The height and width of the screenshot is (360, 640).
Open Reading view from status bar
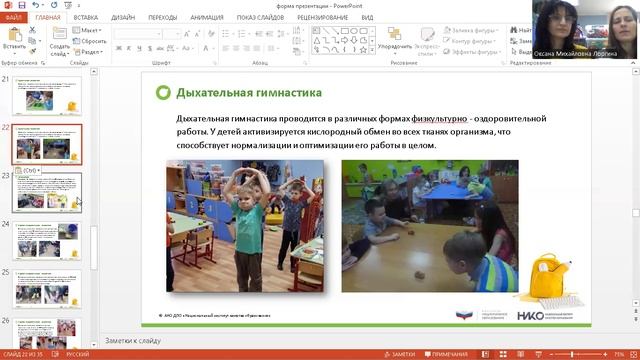[520, 354]
